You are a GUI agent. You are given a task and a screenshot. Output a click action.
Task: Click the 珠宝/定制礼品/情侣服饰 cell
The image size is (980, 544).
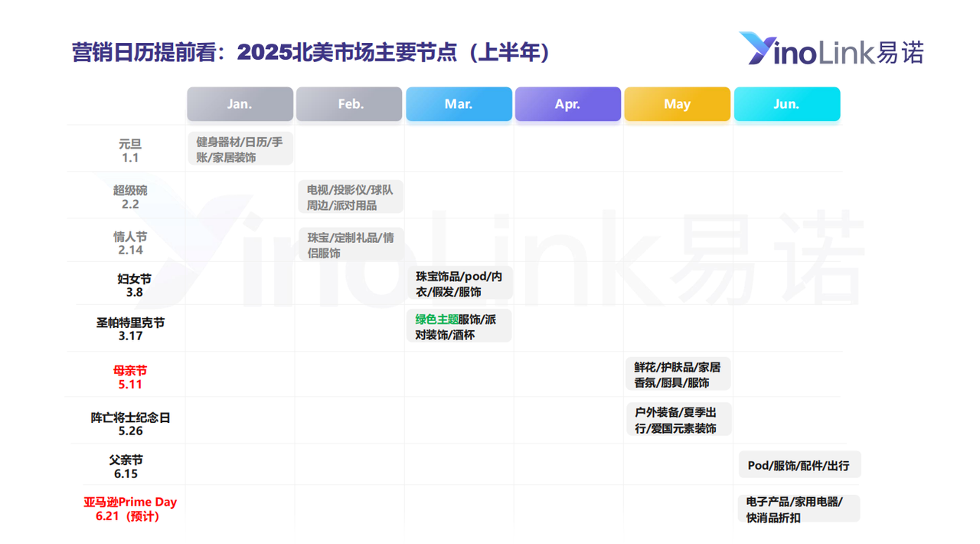point(351,244)
